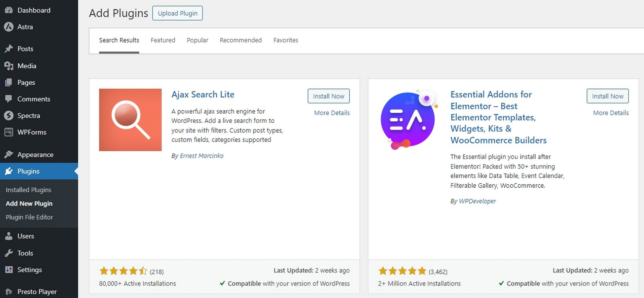Image resolution: width=644 pixels, height=298 pixels.
Task: Click the Pages icon in sidebar
Action: coord(9,82)
